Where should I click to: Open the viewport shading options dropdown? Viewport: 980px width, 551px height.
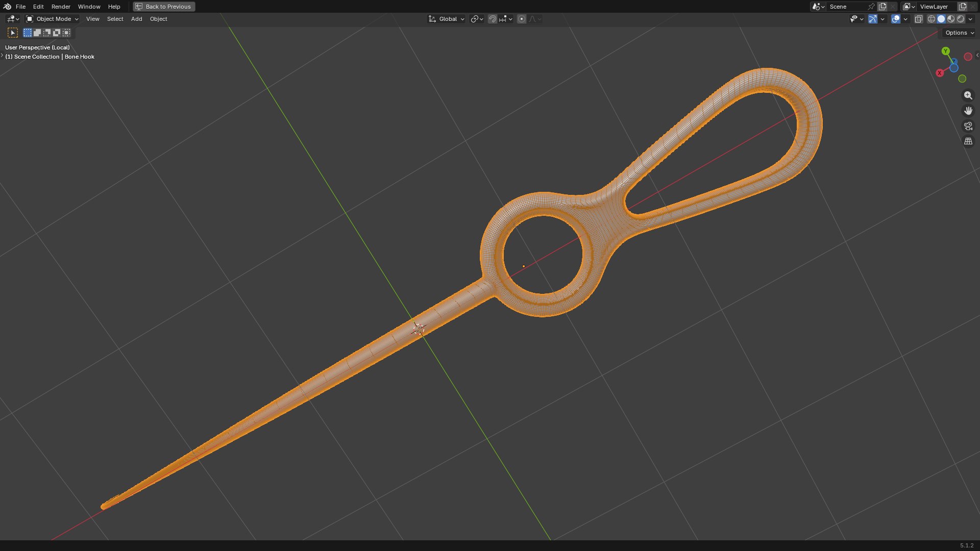(970, 19)
